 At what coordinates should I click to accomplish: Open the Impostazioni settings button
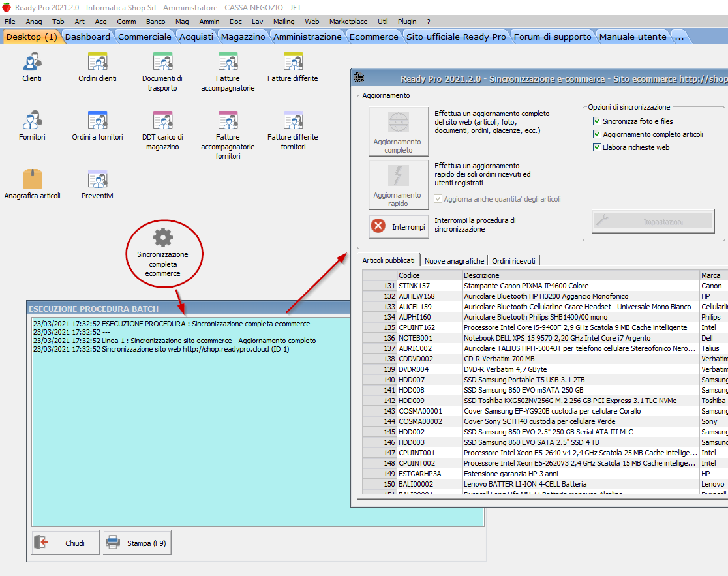[x=653, y=221]
